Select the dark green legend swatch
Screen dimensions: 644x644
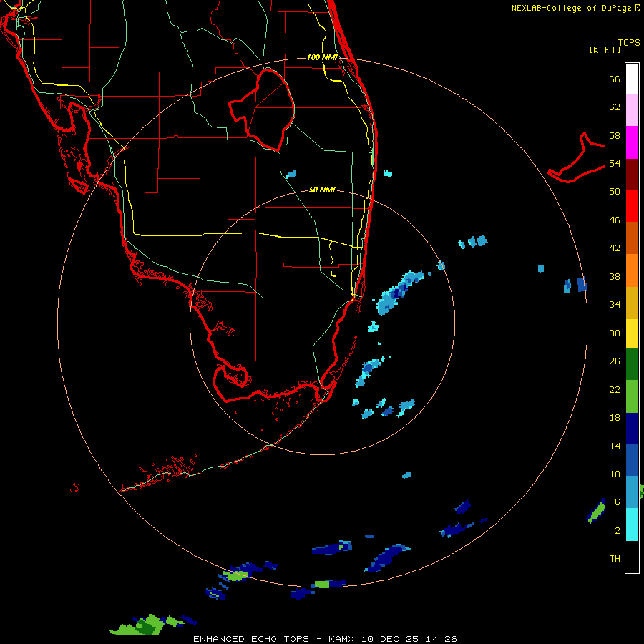tap(632, 364)
